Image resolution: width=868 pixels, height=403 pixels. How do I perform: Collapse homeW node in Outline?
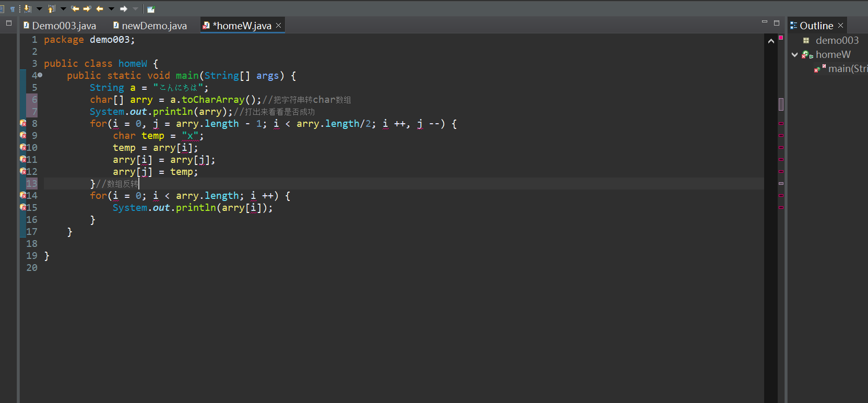[x=795, y=54]
